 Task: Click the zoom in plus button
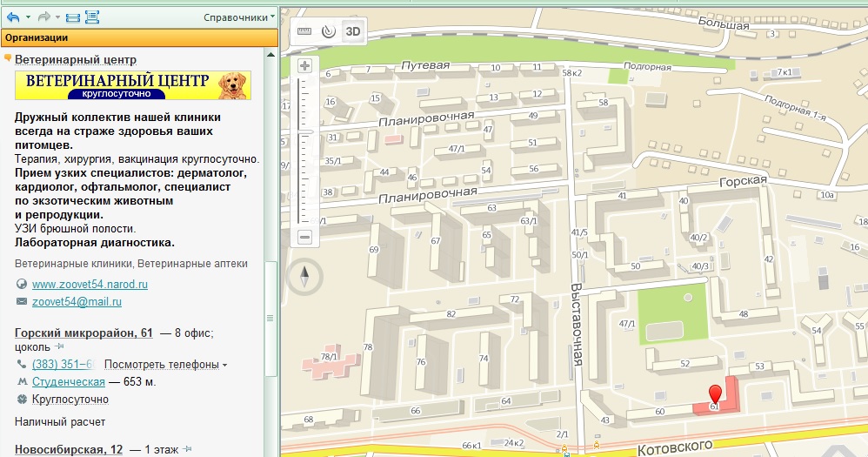click(x=304, y=66)
